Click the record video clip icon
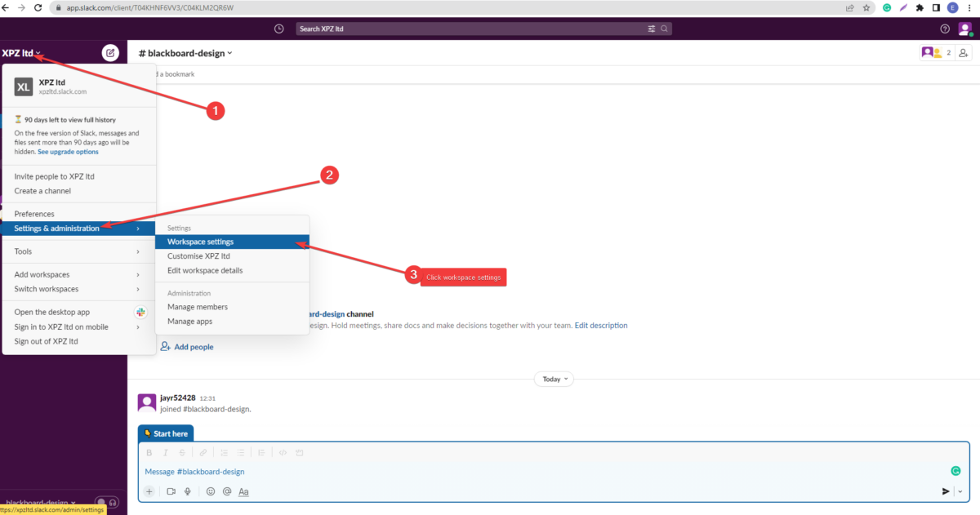 pos(171,491)
